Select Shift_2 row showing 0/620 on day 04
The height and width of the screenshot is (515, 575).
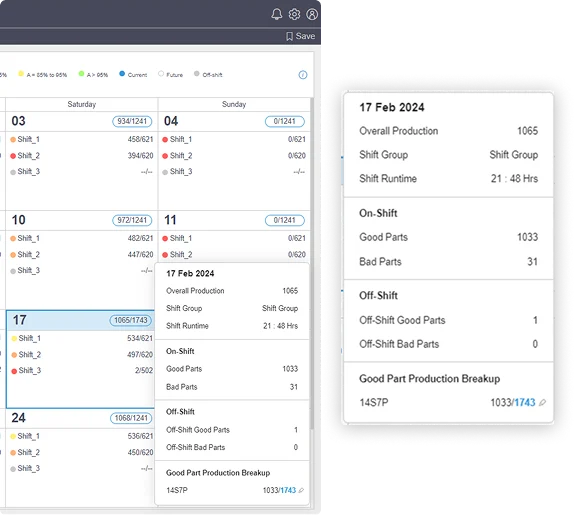(234, 156)
